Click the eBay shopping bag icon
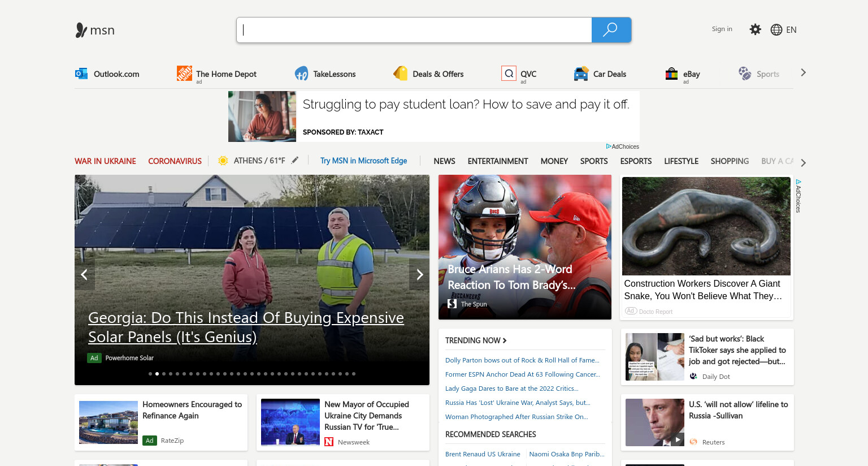 coord(671,74)
